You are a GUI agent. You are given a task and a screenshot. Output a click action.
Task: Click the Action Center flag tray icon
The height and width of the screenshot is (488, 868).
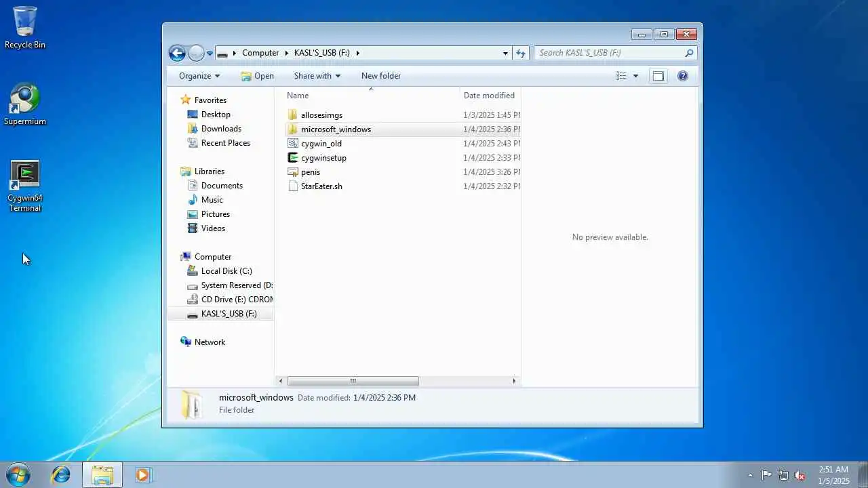click(x=766, y=475)
